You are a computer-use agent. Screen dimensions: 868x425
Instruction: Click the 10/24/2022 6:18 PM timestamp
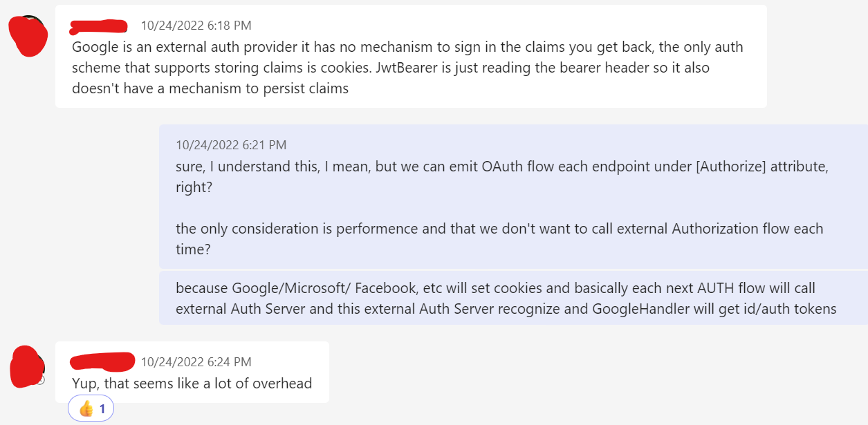196,26
